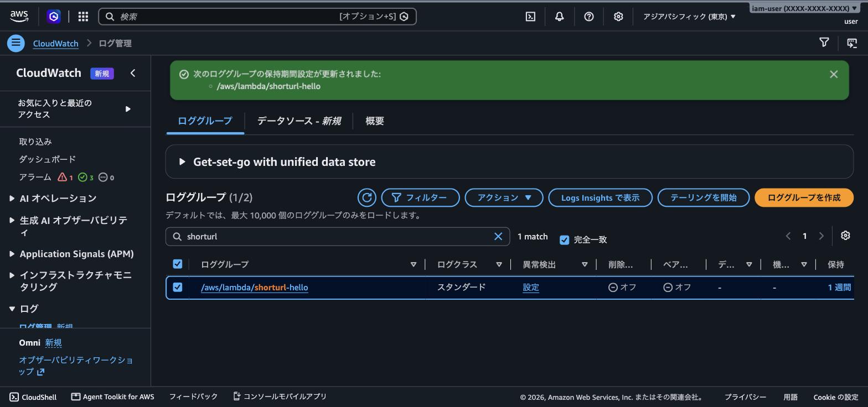The width and height of the screenshot is (868, 407).
Task: Click the Amazon Q hexagon icon
Action: (54, 17)
